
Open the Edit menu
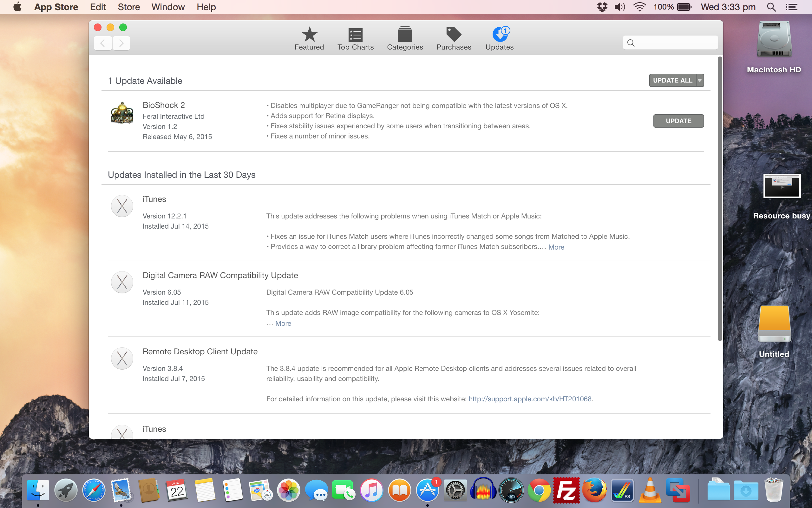tap(98, 7)
